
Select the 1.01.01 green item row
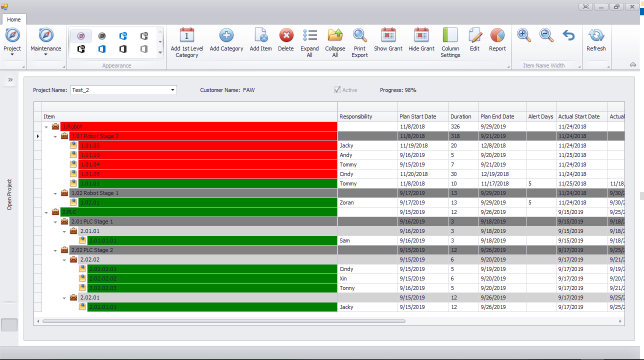tap(207, 184)
